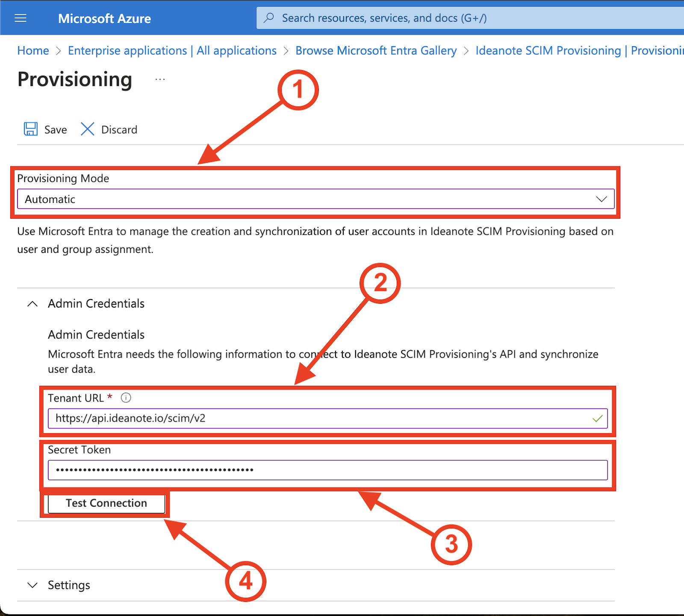Viewport: 684px width, 616px height.
Task: Open the Provisioning Mode dropdown
Action: coord(316,199)
